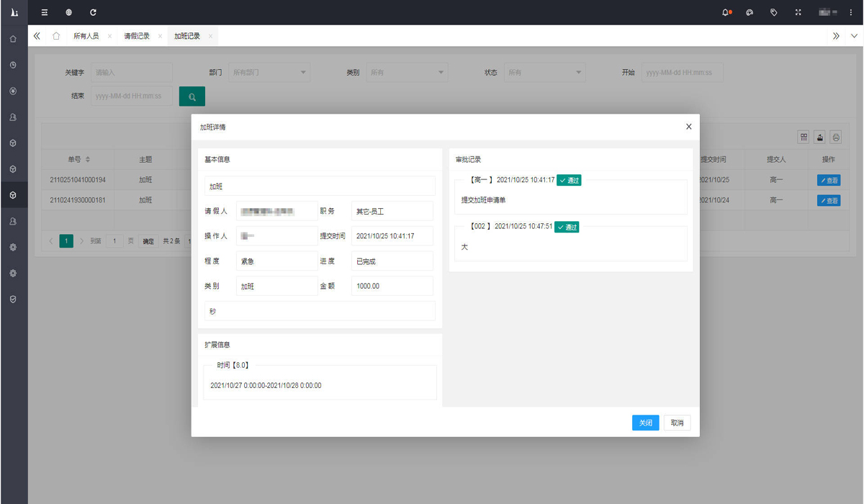Click the tag icon in header
Image resolution: width=864 pixels, height=504 pixels.
point(774,12)
